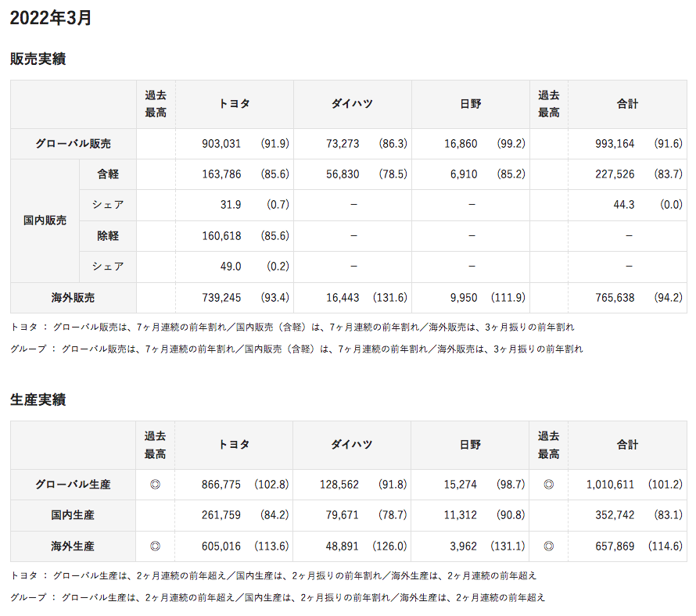Select Toyota share value 31.9

click(231, 205)
